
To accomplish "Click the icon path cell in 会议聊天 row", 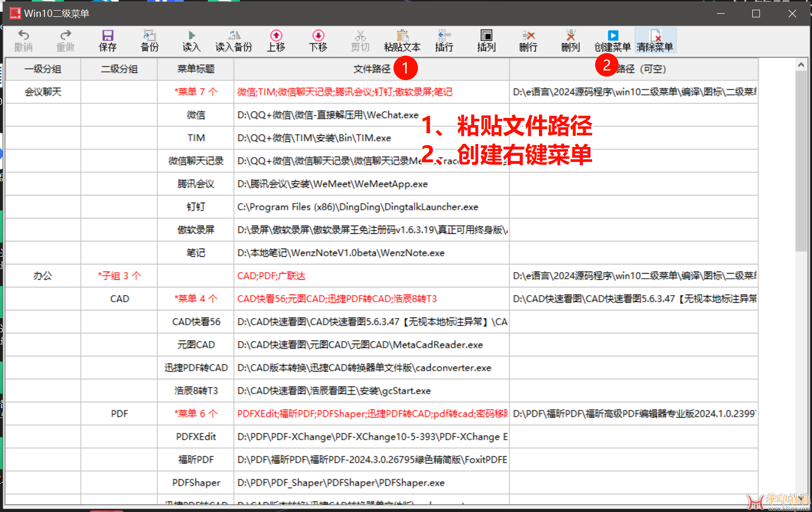I will pyautogui.click(x=634, y=92).
